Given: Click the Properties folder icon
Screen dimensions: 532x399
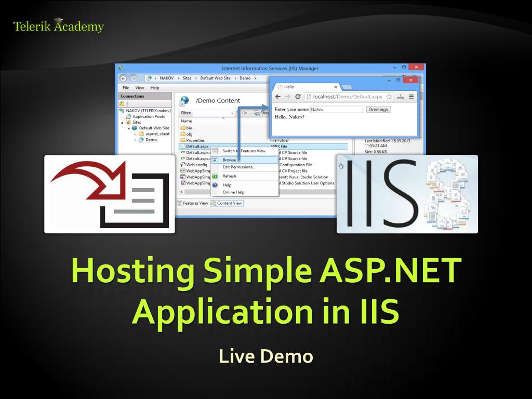Looking at the screenshot, I should click(x=183, y=140).
